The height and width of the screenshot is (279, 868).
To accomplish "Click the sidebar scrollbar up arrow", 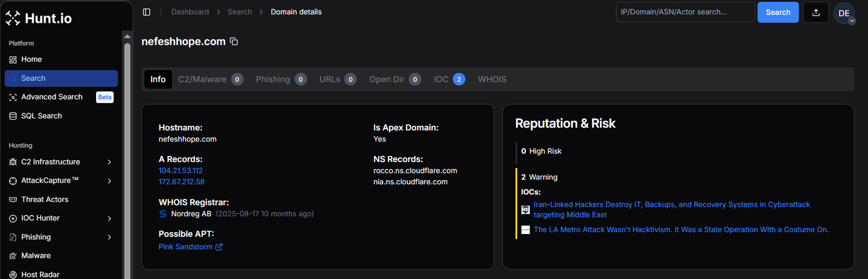I will click(x=127, y=36).
